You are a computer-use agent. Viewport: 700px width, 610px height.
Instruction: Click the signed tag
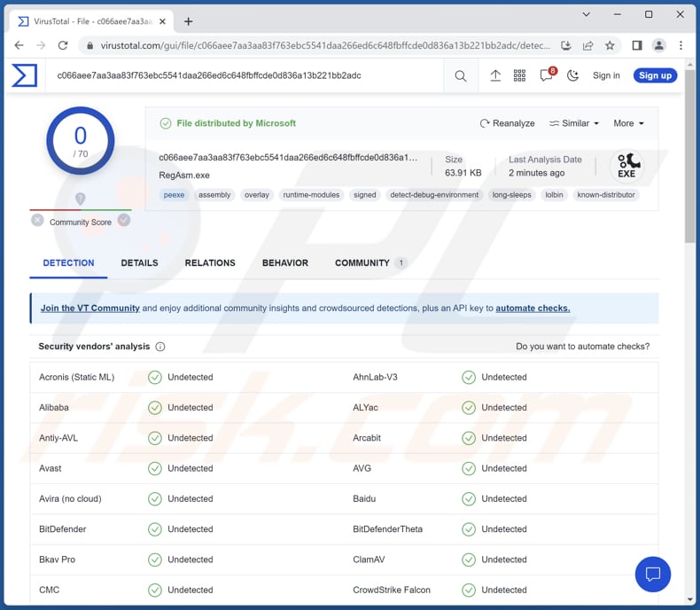(365, 195)
